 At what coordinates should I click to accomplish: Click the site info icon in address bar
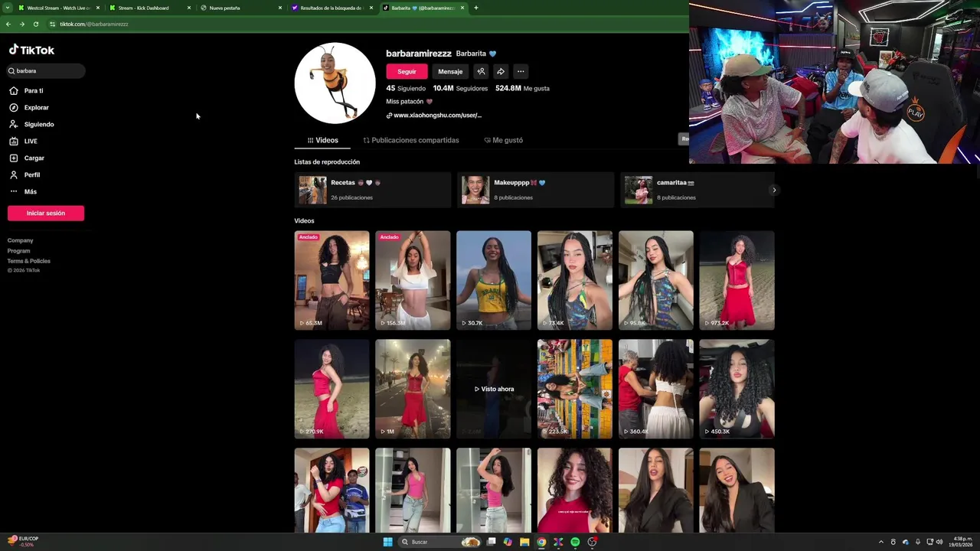[x=52, y=24]
